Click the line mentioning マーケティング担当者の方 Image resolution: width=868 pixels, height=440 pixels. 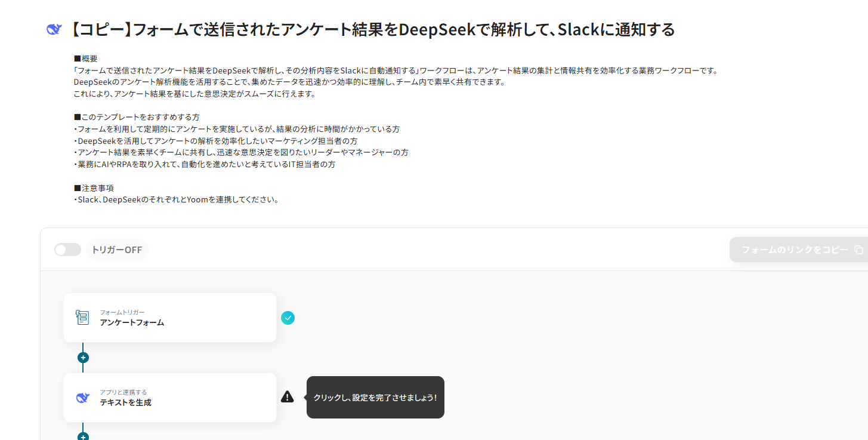click(x=216, y=141)
